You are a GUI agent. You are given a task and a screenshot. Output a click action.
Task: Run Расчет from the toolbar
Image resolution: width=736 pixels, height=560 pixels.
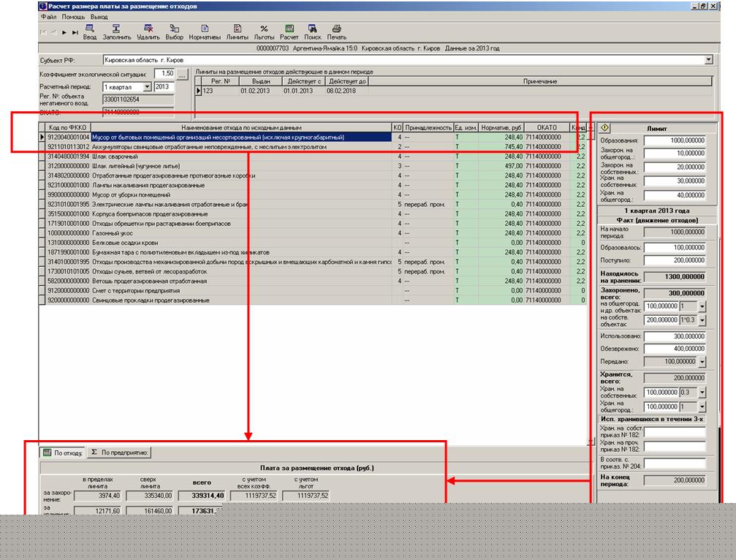pyautogui.click(x=289, y=29)
